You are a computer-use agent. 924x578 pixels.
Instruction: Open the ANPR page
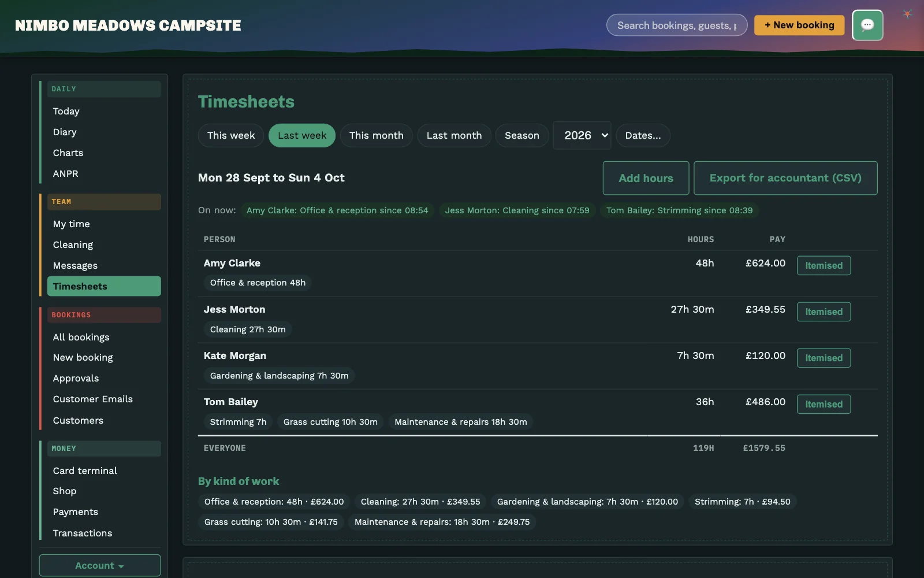(104, 173)
